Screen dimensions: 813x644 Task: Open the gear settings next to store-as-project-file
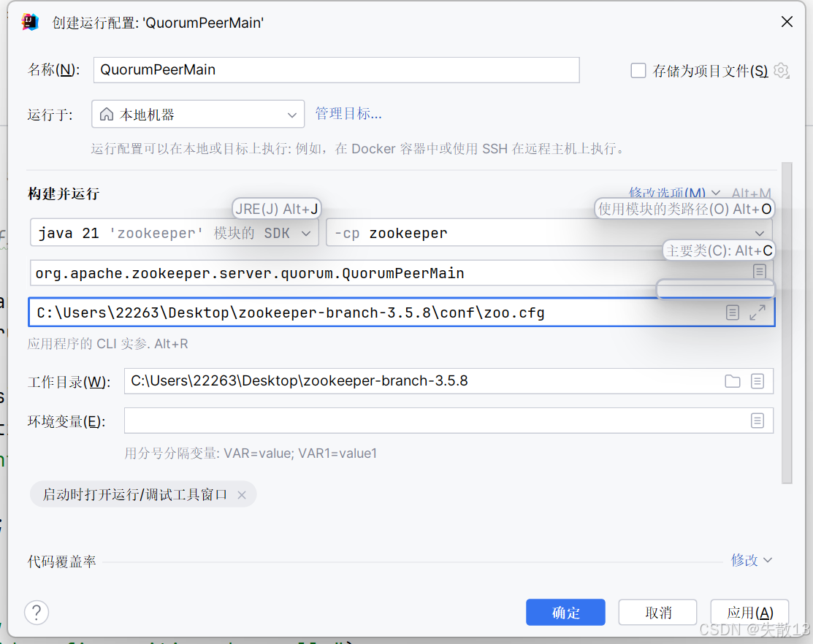pos(781,71)
